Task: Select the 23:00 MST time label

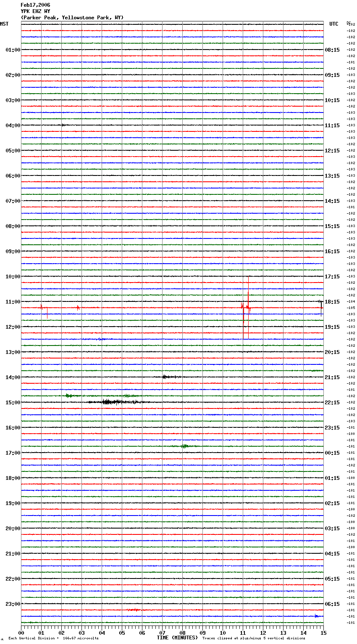Action: [x=13, y=604]
